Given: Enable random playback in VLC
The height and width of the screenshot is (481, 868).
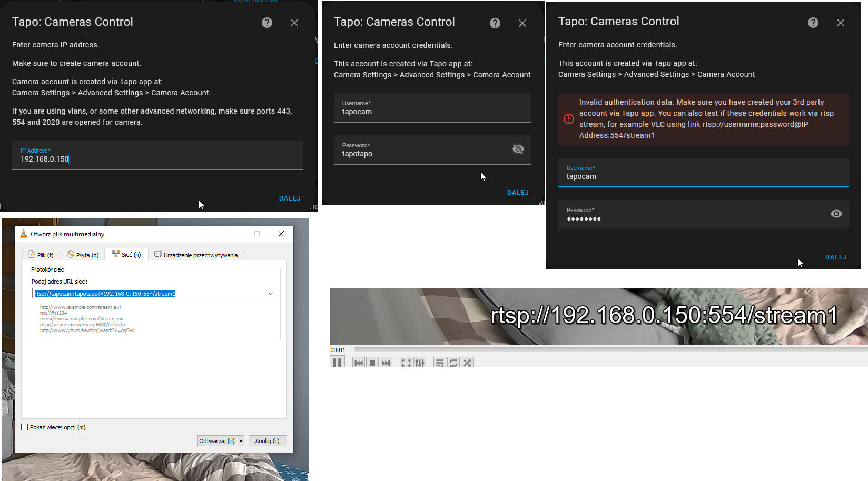Looking at the screenshot, I should coord(467,362).
